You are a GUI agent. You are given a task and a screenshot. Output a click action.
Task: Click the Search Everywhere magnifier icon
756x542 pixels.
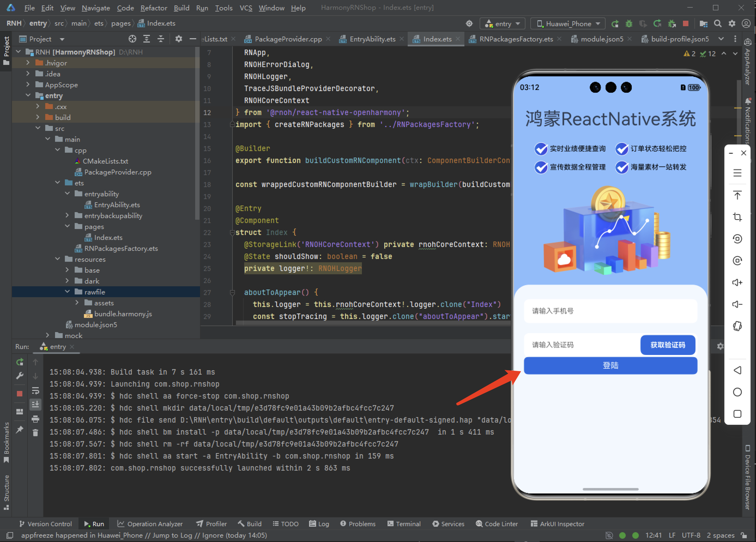[718, 24]
